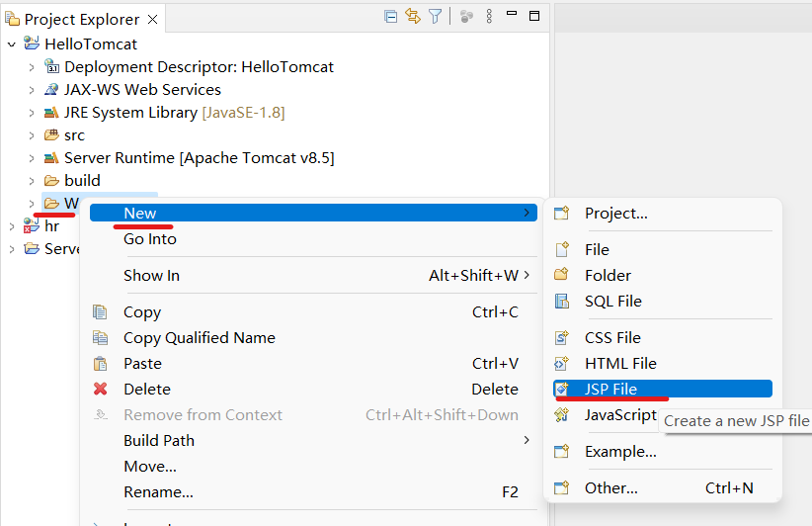
Task: Expand the JRE System Library node
Action: coord(32,113)
